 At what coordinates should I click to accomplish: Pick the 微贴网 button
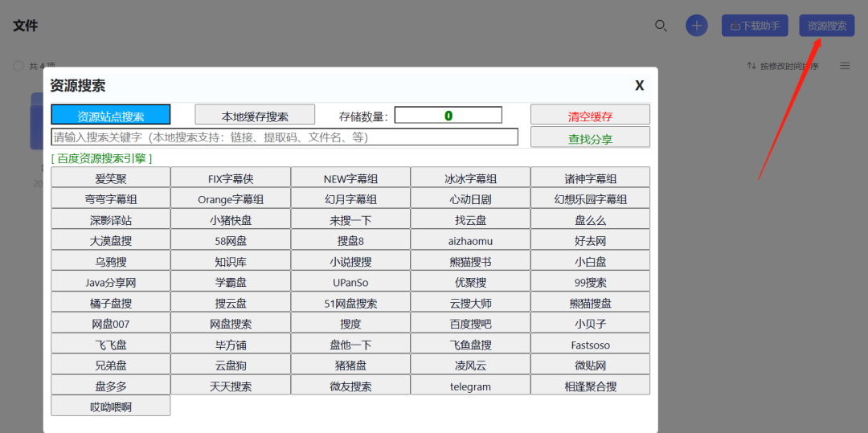590,364
